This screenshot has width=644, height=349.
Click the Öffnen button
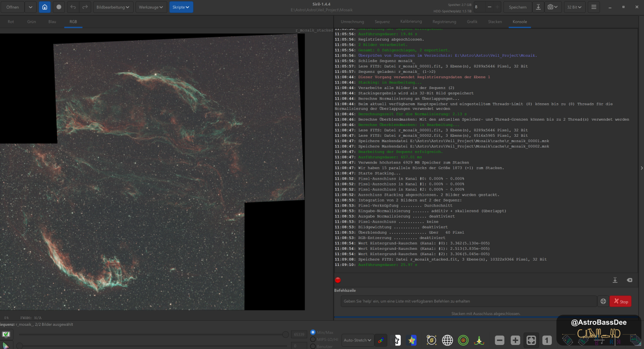click(x=13, y=7)
